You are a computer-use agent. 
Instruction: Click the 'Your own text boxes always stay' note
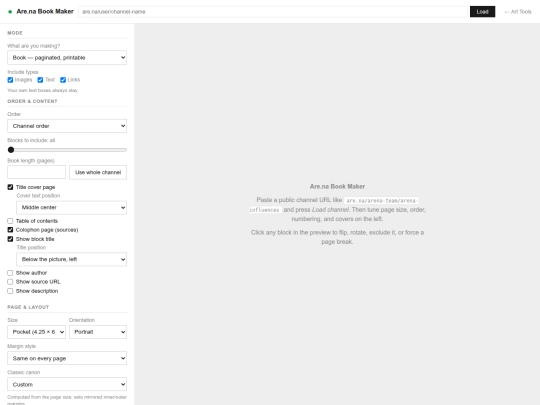pos(43,90)
